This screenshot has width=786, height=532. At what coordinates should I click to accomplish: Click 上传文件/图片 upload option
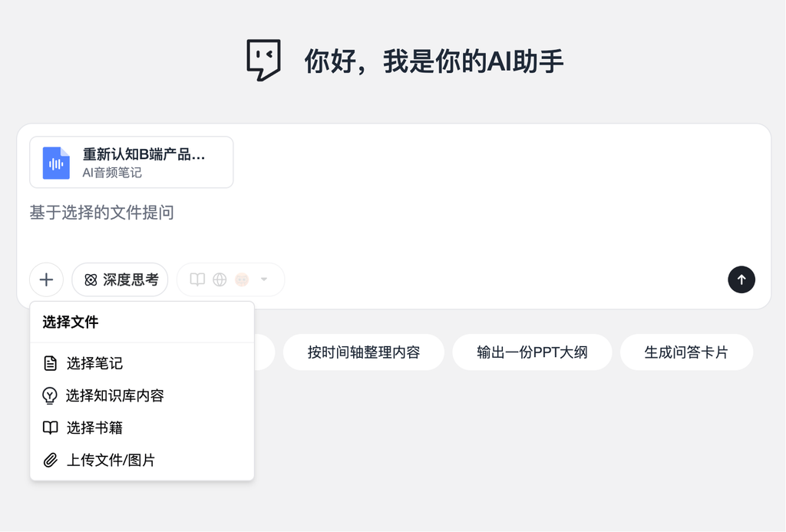coord(111,460)
